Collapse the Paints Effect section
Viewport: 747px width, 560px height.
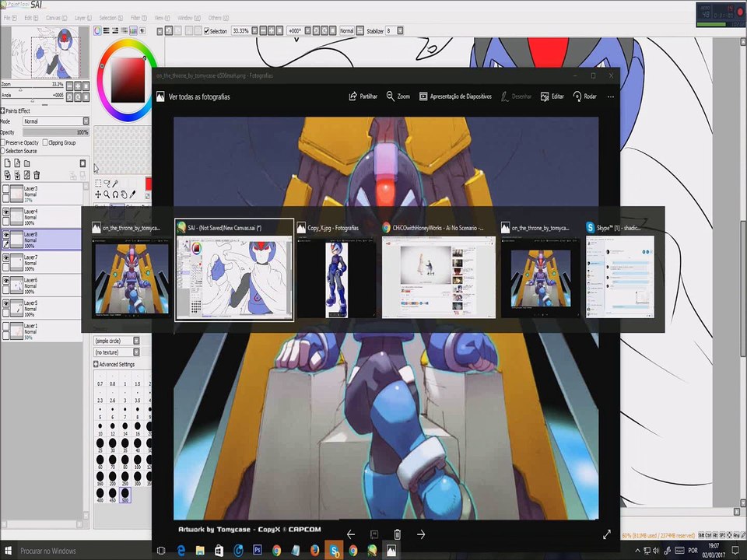tap(3, 110)
